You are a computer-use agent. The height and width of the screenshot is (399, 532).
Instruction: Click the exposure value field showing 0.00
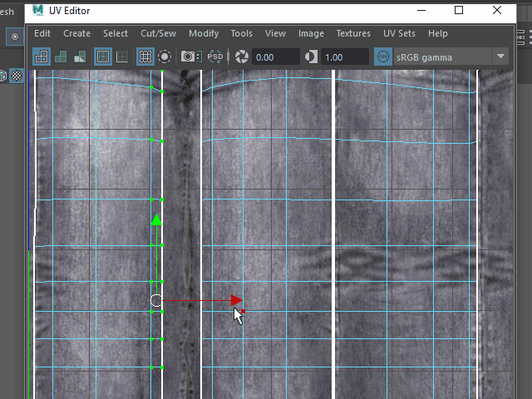point(275,57)
